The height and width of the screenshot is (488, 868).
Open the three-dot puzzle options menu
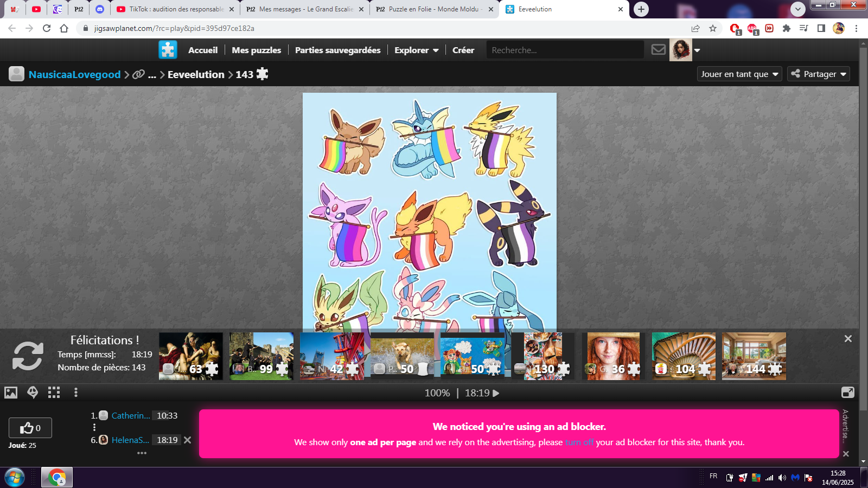tap(76, 393)
